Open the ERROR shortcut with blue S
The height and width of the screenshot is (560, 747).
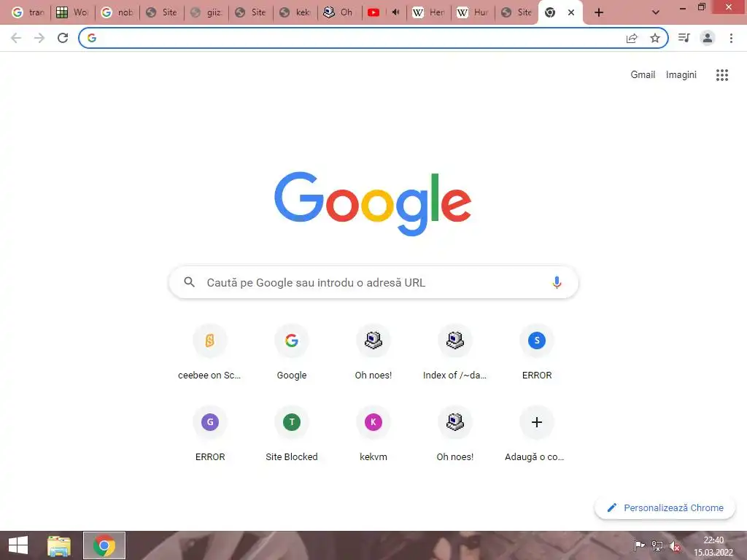pos(536,352)
